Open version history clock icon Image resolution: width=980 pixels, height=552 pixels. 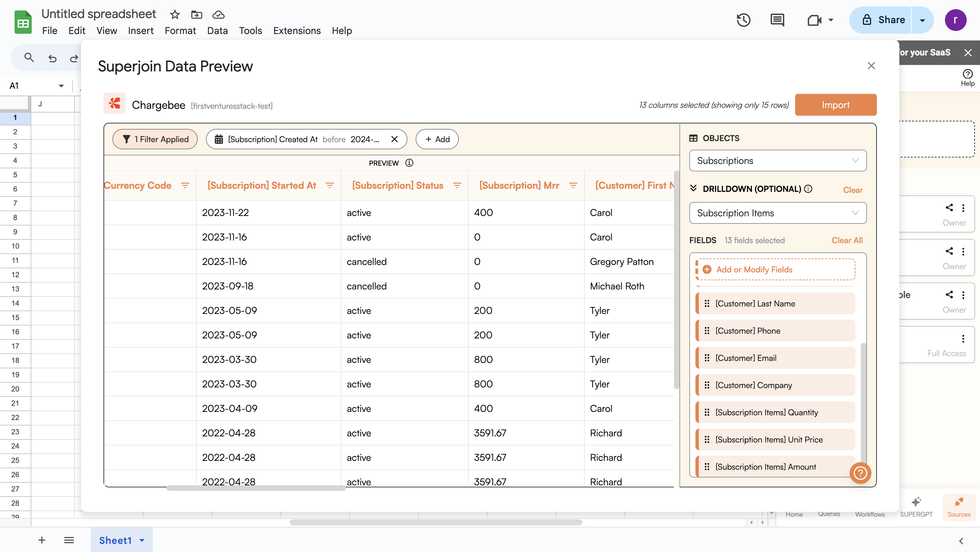(x=743, y=20)
